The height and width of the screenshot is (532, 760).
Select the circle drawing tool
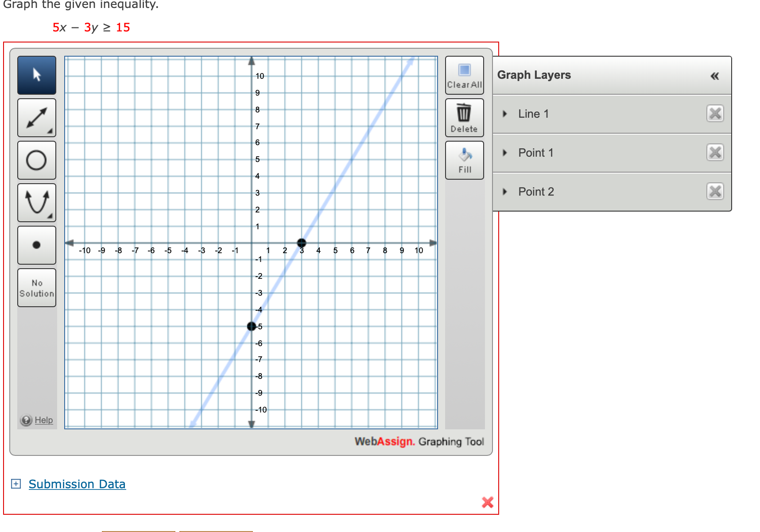[37, 160]
